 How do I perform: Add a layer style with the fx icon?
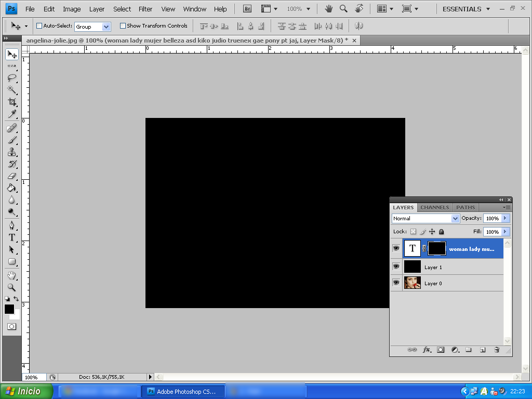coord(427,350)
